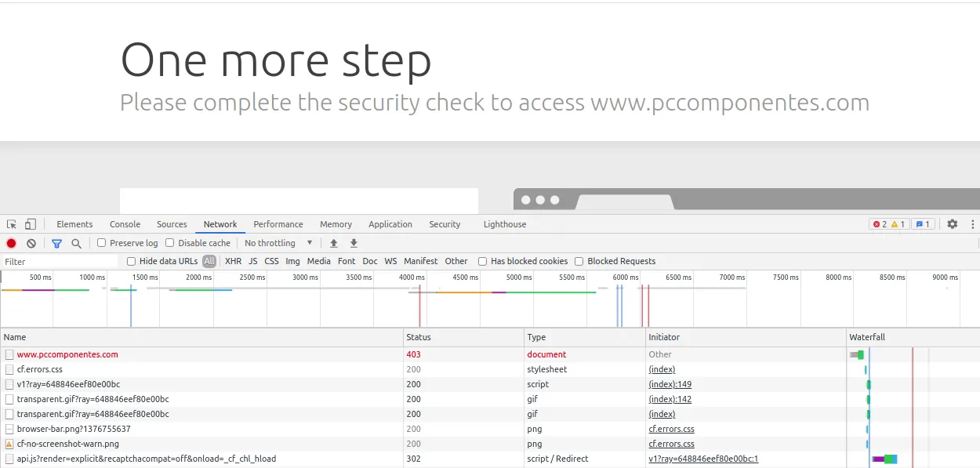This screenshot has height=468, width=980.
Task: Select the Network tab
Action: click(220, 224)
